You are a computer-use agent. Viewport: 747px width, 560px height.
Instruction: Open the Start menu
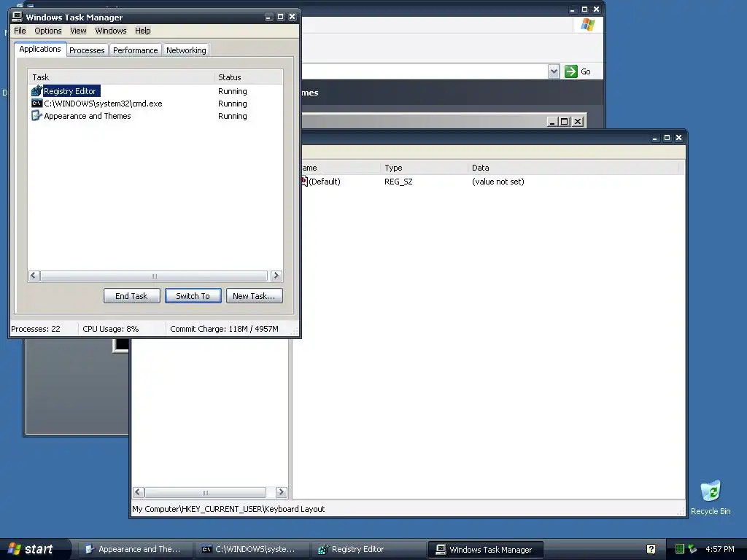coord(34,549)
